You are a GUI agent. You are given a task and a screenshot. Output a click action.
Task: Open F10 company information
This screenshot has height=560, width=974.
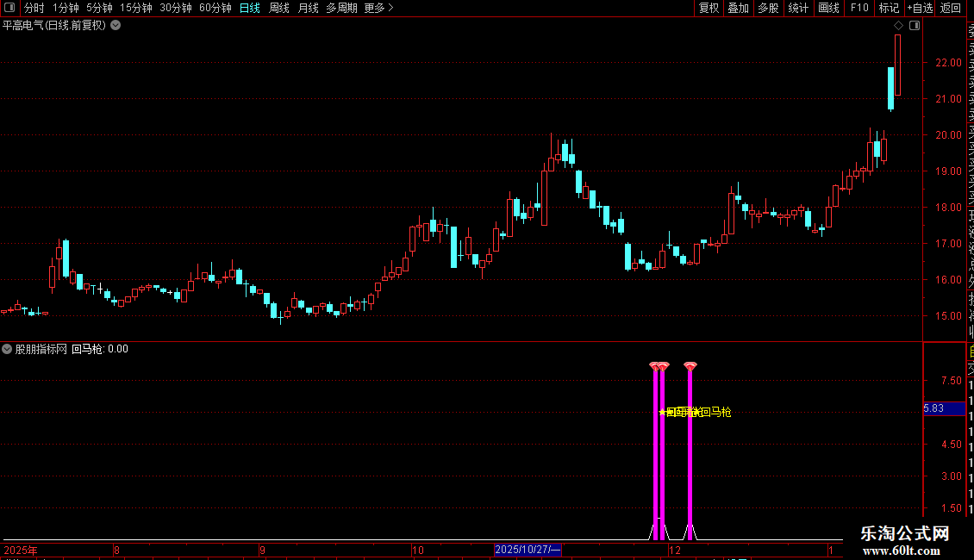(x=859, y=8)
